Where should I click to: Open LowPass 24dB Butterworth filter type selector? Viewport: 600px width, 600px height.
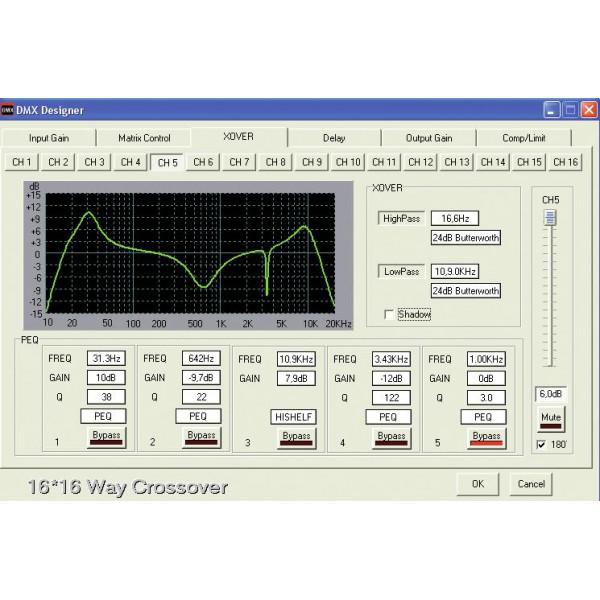coord(465,291)
